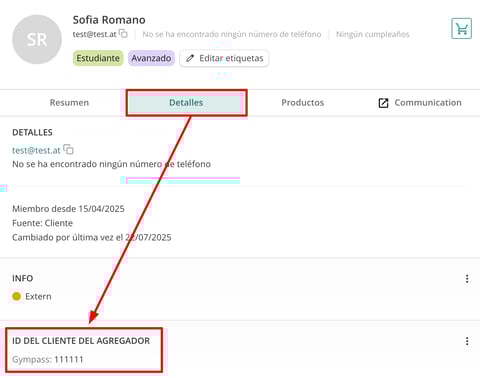Copy email in the Detalles section
The width and height of the screenshot is (480, 378).
coord(68,149)
